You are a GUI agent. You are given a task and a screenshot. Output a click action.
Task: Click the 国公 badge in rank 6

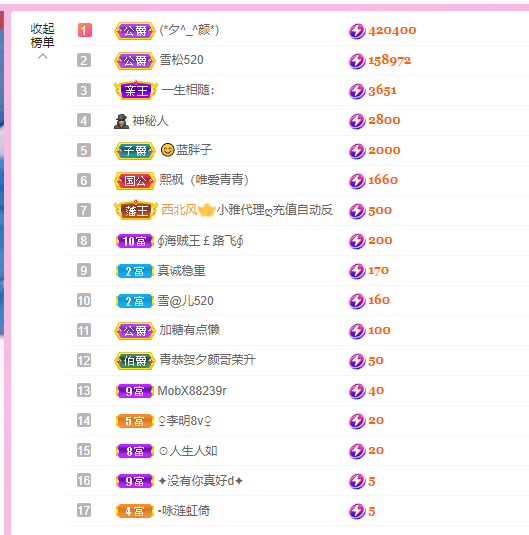point(135,181)
